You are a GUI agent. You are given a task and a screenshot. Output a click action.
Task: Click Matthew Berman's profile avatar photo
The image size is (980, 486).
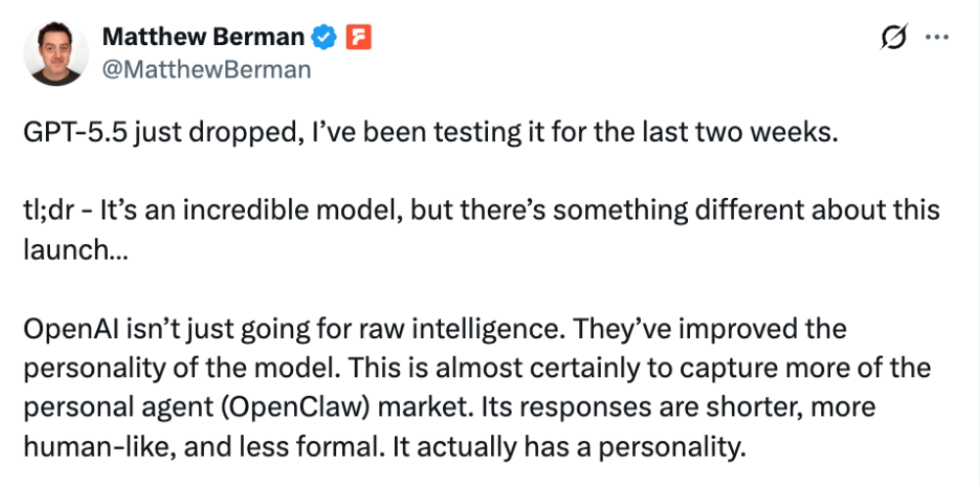56,53
